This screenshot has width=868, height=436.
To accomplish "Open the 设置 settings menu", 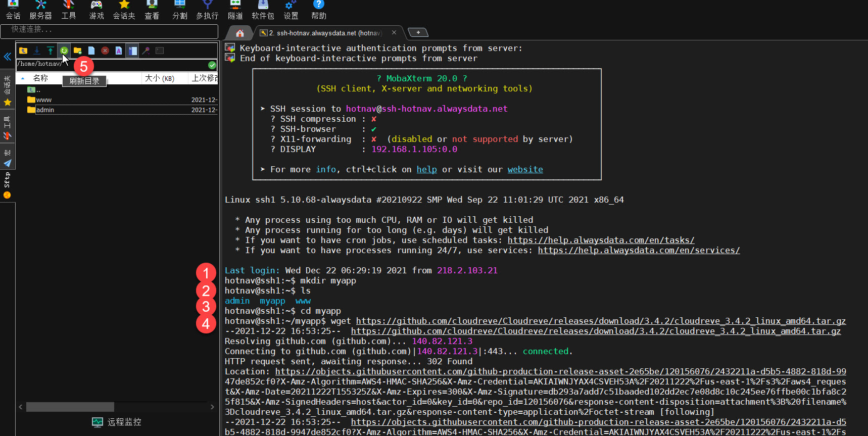I will click(x=291, y=10).
